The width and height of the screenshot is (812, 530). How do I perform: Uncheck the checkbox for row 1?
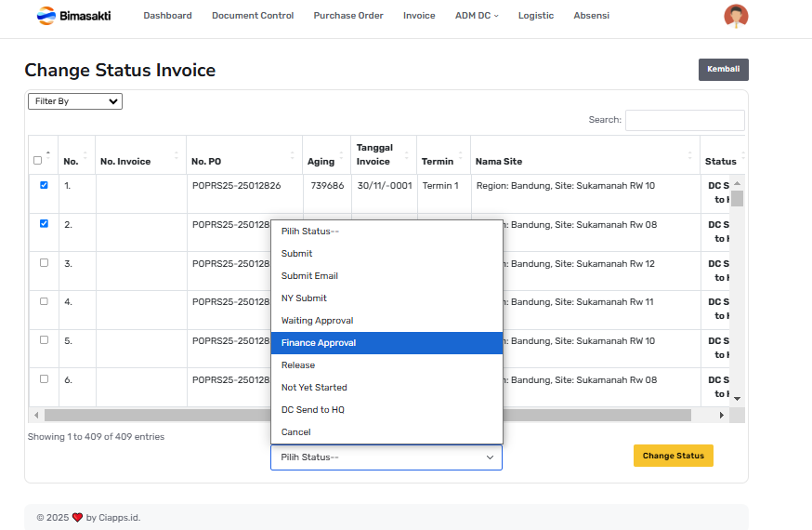[x=44, y=185]
